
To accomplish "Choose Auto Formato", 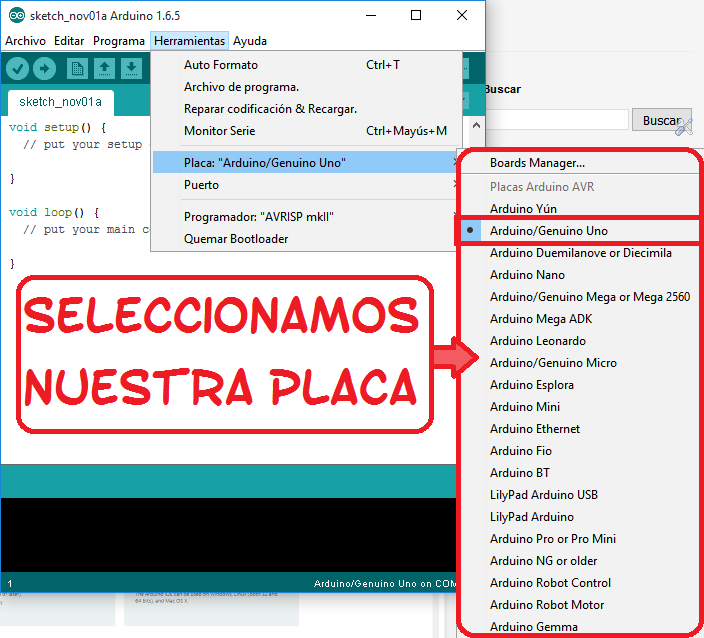I will 307,65.
